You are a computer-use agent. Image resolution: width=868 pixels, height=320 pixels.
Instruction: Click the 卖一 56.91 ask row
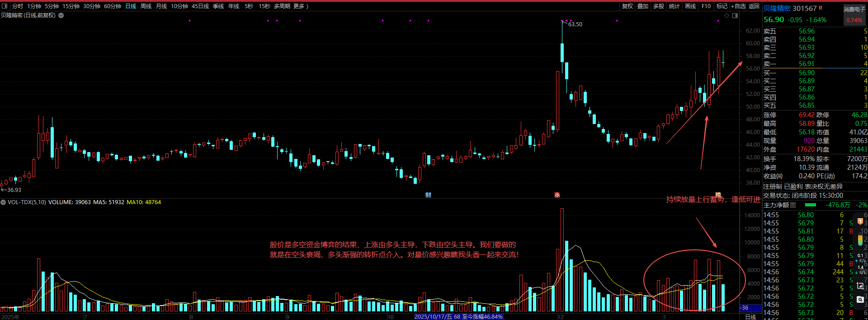[815, 64]
